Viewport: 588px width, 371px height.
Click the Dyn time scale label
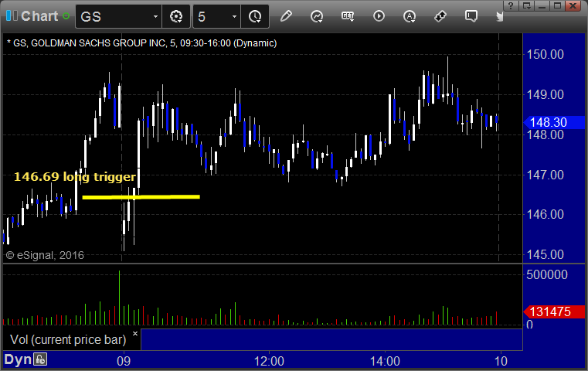(18, 359)
